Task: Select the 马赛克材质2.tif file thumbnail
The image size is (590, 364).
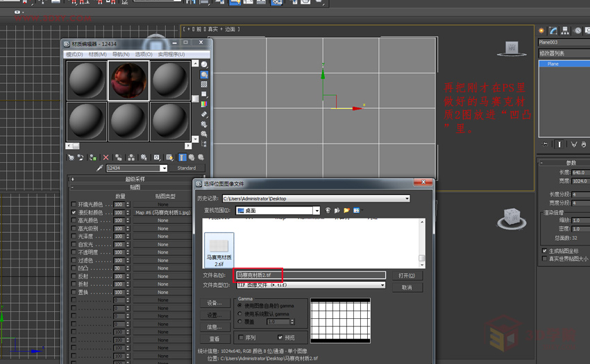Action: click(219, 250)
